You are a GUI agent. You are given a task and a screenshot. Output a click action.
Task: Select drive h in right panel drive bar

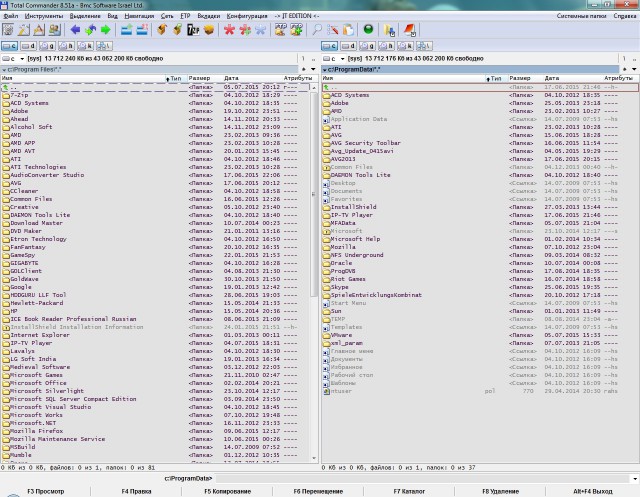coord(386,46)
